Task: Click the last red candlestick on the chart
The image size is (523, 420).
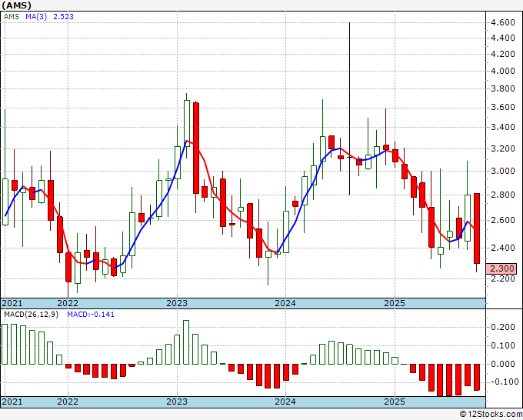Action: pyautogui.click(x=477, y=228)
